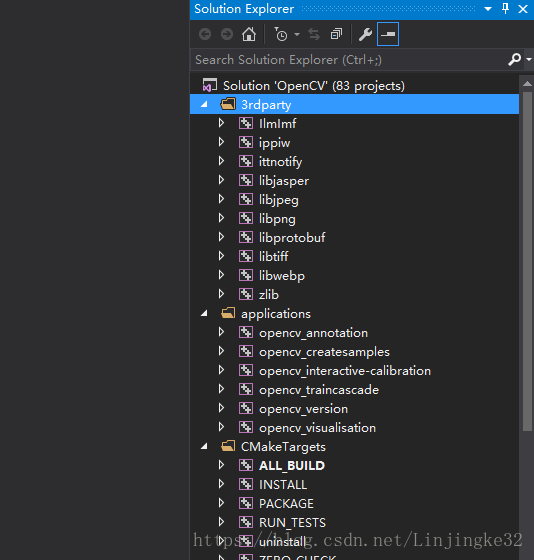This screenshot has width=534, height=560.
Task: Select the libprotobuf project
Action: pyautogui.click(x=292, y=238)
